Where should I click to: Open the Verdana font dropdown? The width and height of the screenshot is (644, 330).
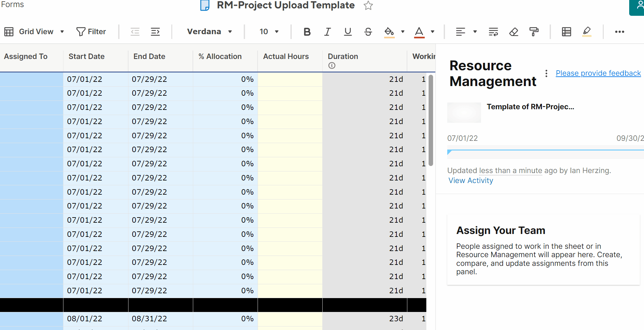tap(210, 32)
